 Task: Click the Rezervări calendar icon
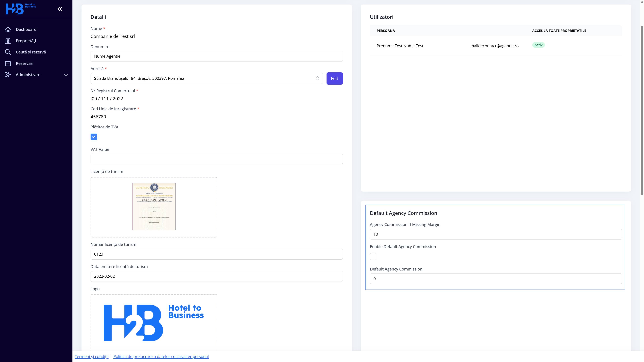click(x=8, y=64)
